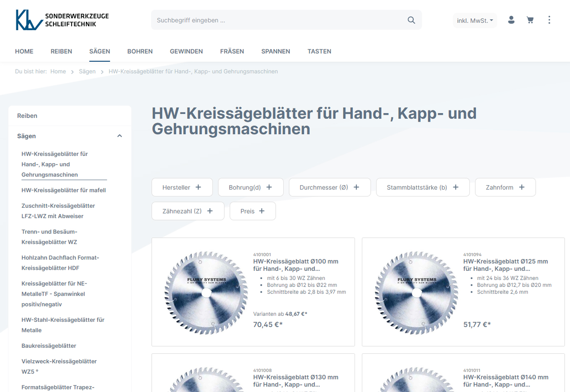Expand the Bohrung(d) filter
Image resolution: width=570 pixels, height=392 pixels.
[x=250, y=187]
